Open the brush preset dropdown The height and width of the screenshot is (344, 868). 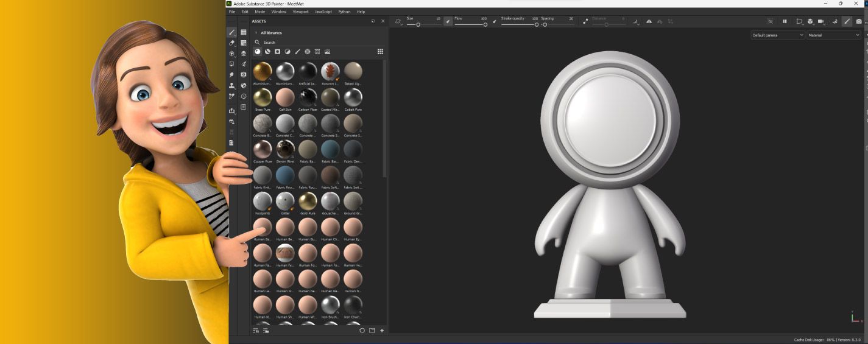(x=398, y=21)
